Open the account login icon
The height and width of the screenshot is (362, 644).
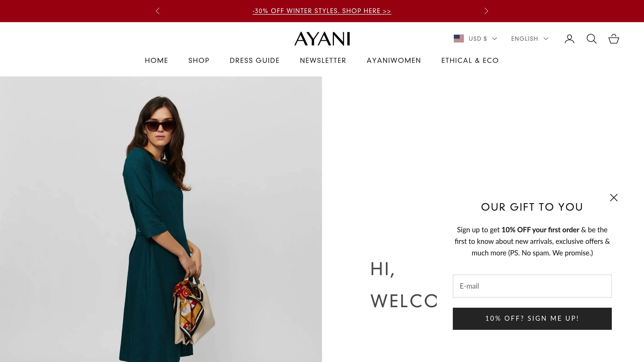coord(569,39)
